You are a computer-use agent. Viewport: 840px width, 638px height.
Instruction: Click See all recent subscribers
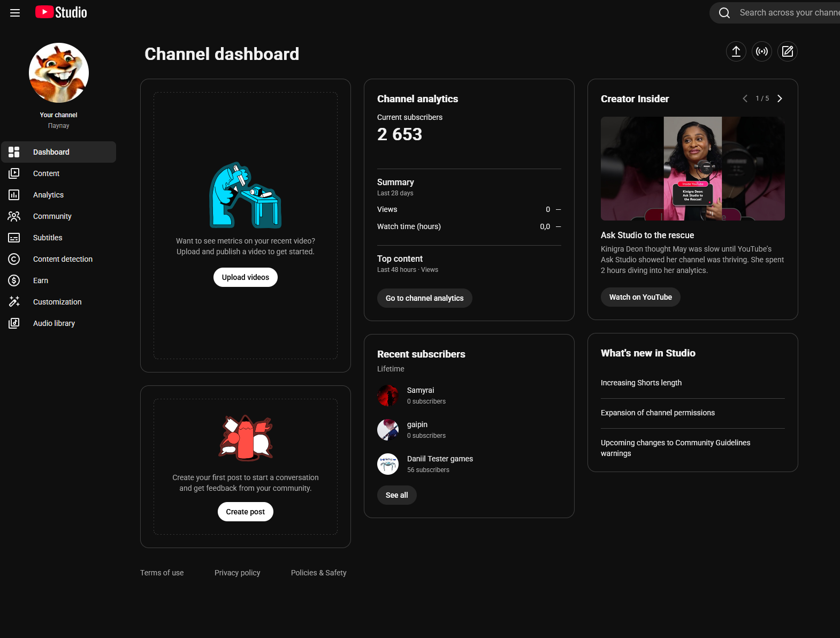point(397,495)
